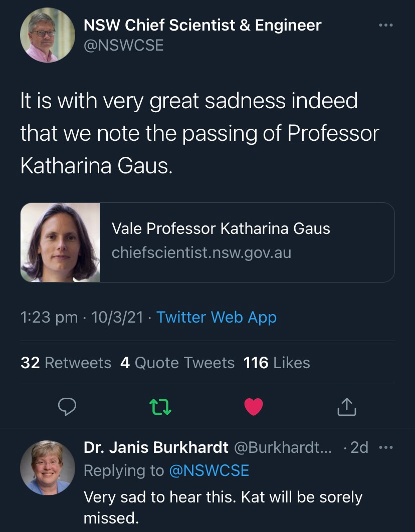Image resolution: width=415 pixels, height=532 pixels.
Task: View the 32 Retweets list
Action: pos(66,363)
